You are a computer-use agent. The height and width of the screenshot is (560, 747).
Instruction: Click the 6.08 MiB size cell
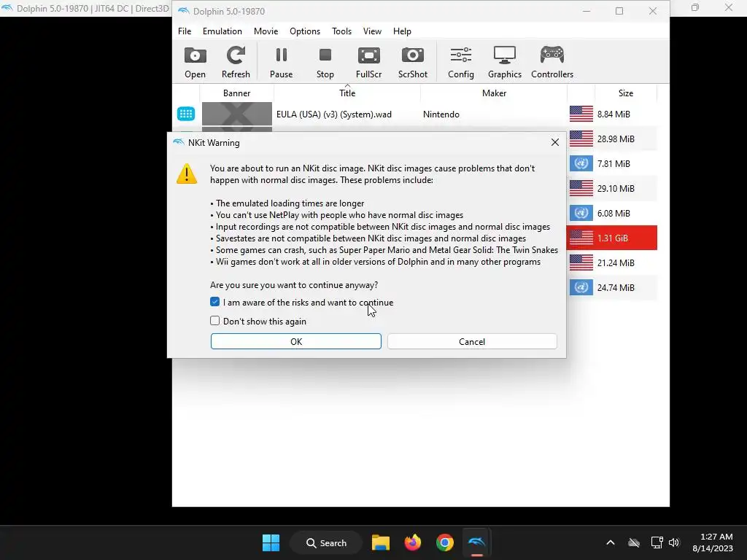[614, 214]
